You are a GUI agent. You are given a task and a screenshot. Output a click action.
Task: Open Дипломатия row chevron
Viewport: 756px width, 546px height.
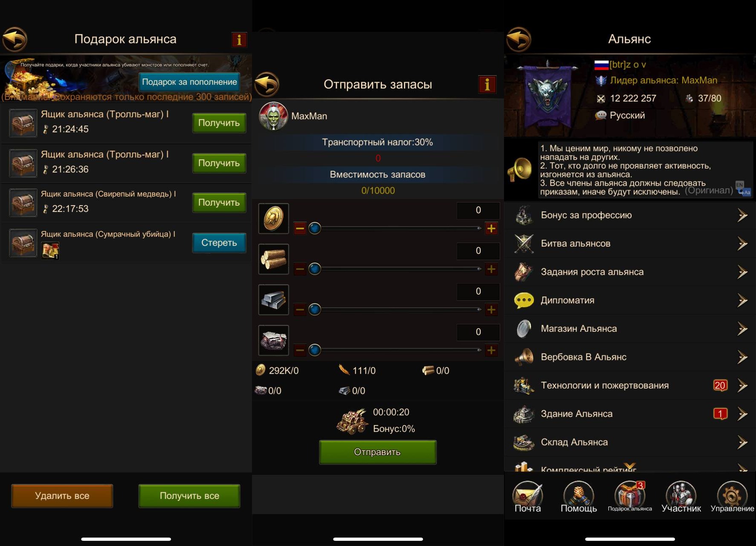pos(742,300)
